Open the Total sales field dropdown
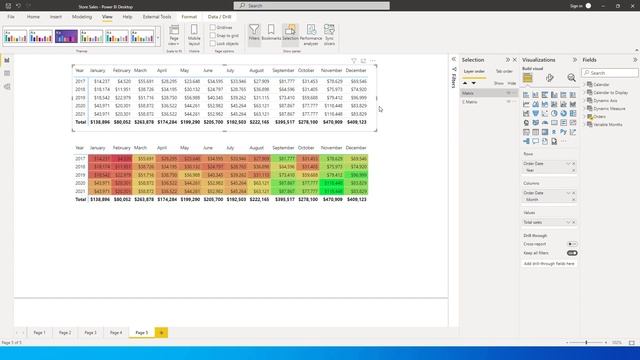This screenshot has height=360, width=640. click(568, 222)
